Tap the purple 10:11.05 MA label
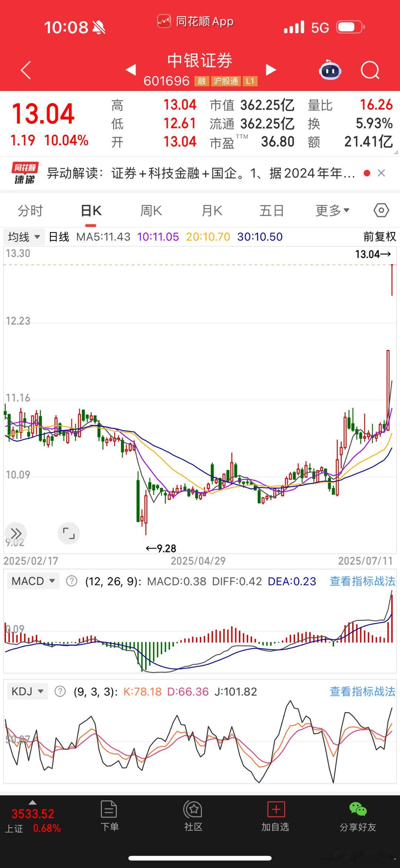 [x=158, y=237]
